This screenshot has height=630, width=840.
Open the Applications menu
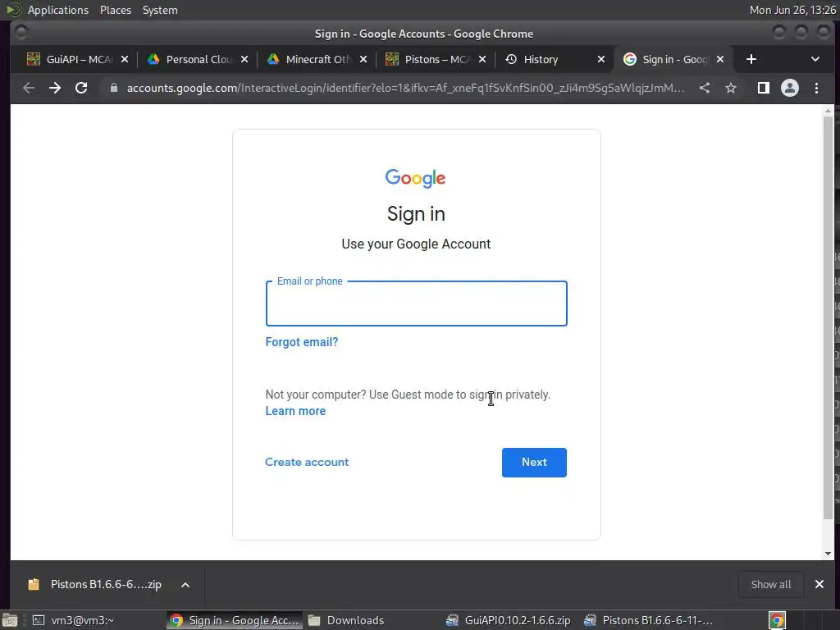[58, 10]
